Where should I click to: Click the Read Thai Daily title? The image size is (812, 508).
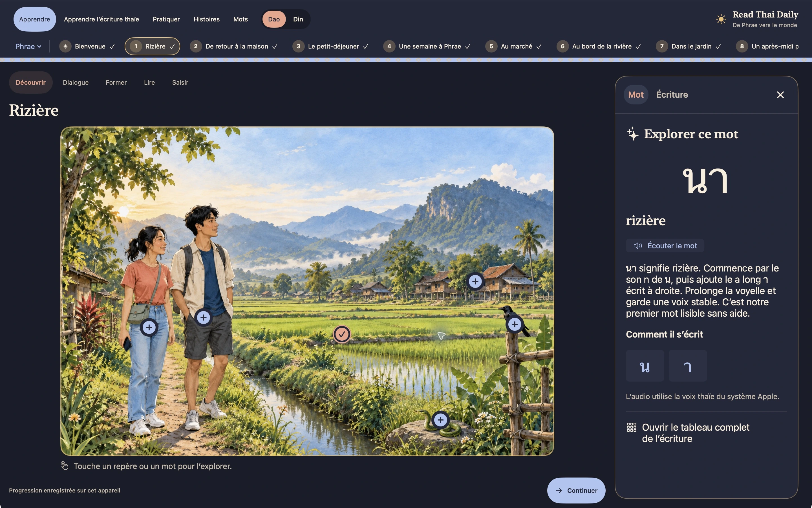click(765, 14)
